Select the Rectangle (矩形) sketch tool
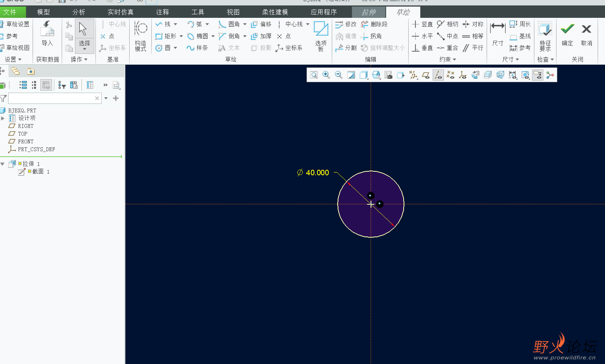This screenshot has height=364, width=605. 166,36
